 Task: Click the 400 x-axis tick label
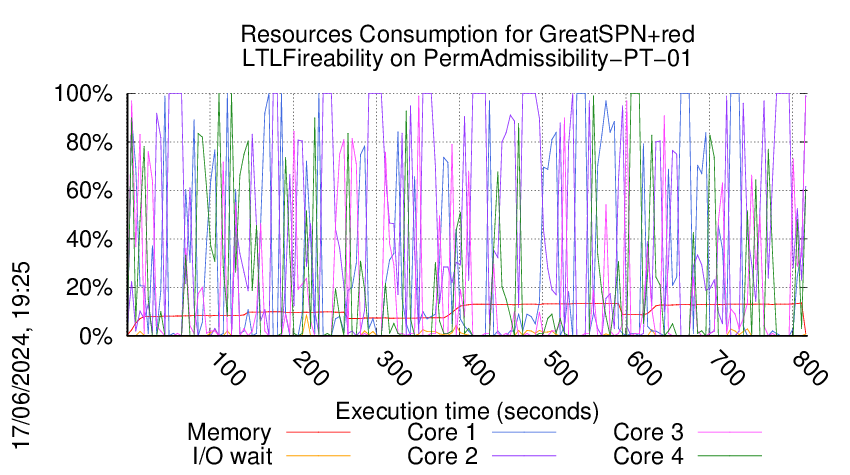476,369
